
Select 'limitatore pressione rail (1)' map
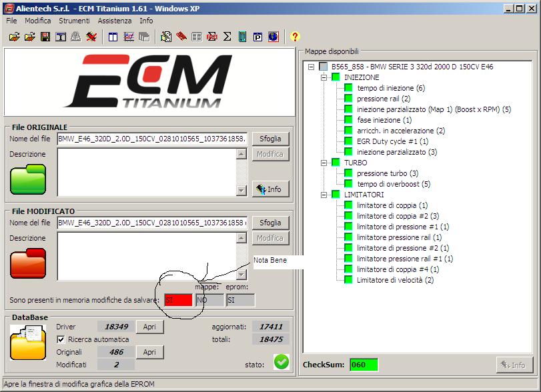point(399,237)
